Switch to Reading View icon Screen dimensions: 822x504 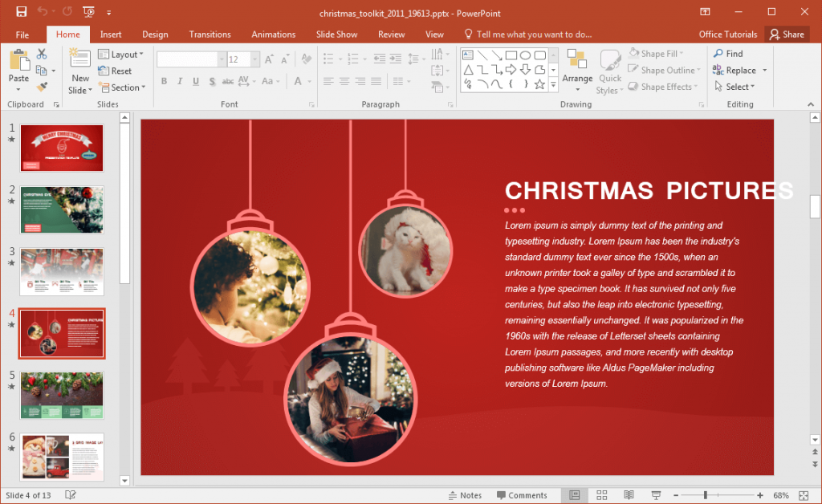click(x=628, y=495)
